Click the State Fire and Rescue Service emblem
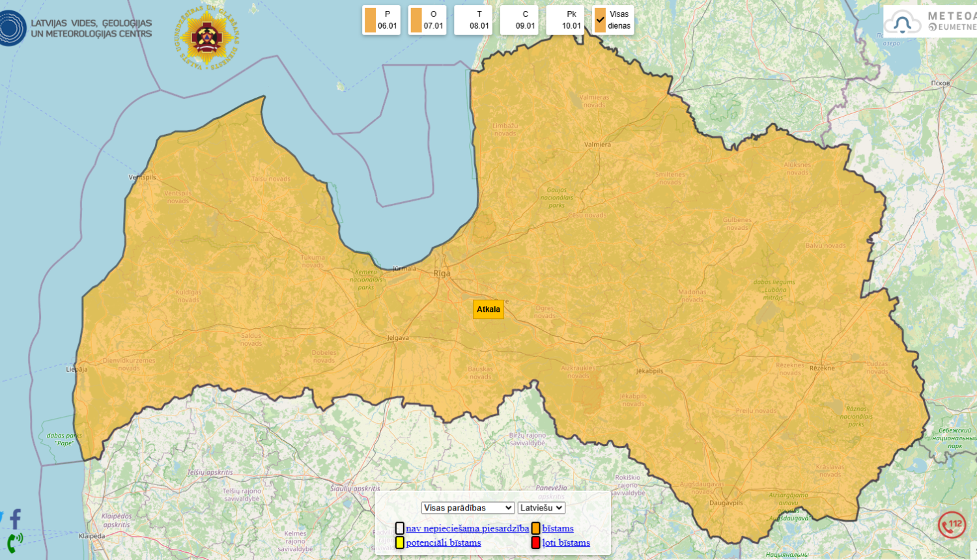The image size is (977, 560). pyautogui.click(x=206, y=37)
